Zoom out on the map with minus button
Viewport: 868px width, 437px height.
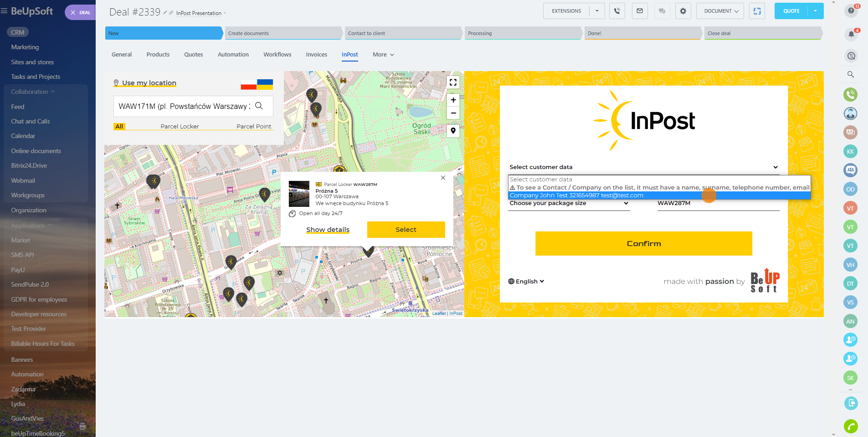[453, 113]
